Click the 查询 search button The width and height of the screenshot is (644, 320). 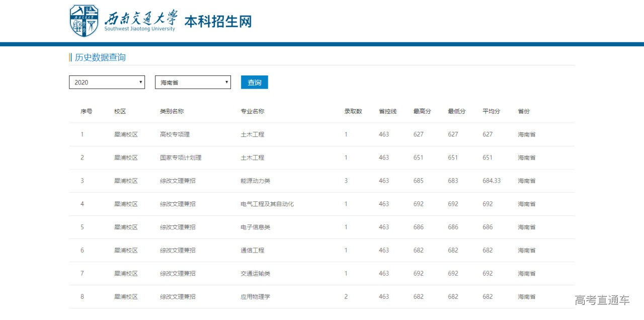(x=254, y=82)
